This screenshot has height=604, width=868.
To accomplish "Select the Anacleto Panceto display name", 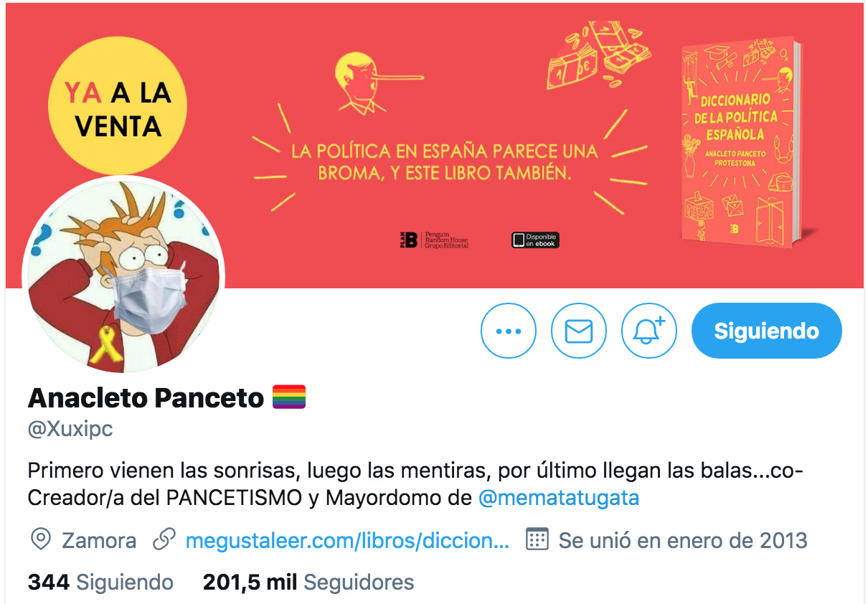I will point(146,397).
